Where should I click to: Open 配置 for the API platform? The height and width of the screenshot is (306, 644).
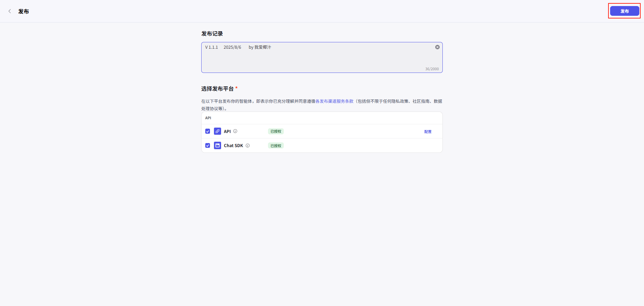(428, 132)
